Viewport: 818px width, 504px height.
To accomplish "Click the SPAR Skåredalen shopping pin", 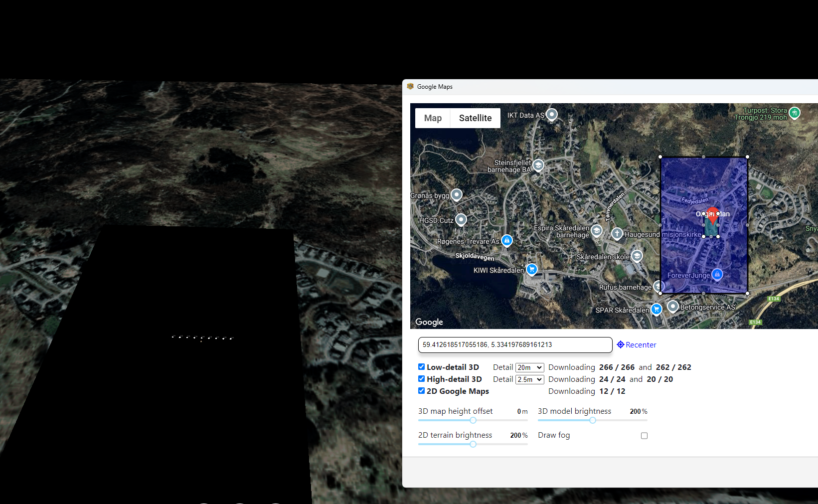I will [656, 310].
